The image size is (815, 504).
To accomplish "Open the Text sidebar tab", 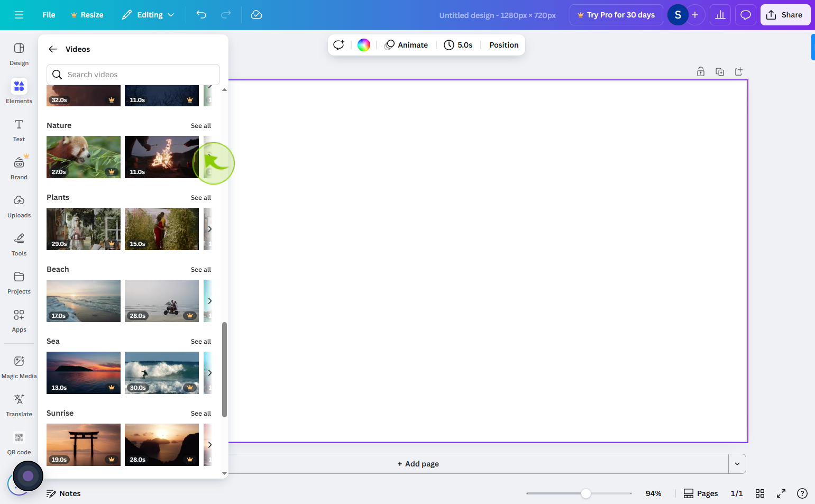I will 19,130.
